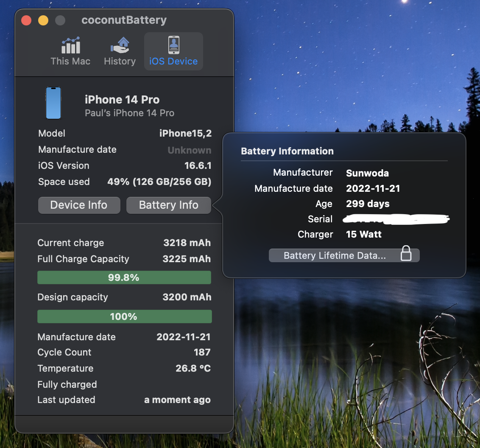
Task: Click the grey disabled zoom window button
Action: point(60,20)
